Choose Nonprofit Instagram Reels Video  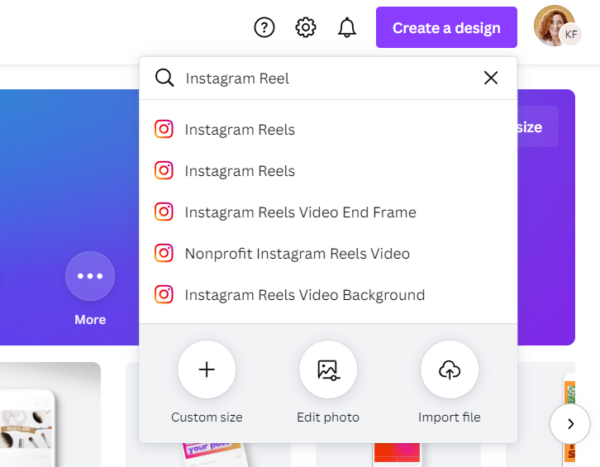click(x=297, y=253)
